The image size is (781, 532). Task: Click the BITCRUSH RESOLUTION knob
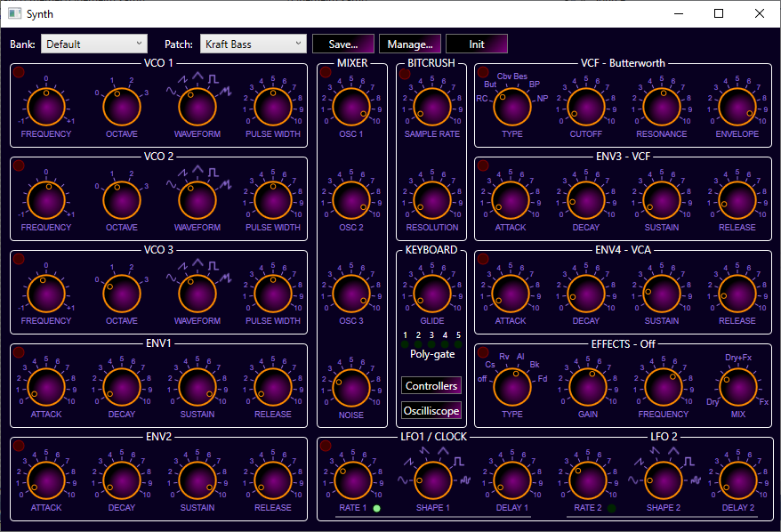click(x=431, y=200)
